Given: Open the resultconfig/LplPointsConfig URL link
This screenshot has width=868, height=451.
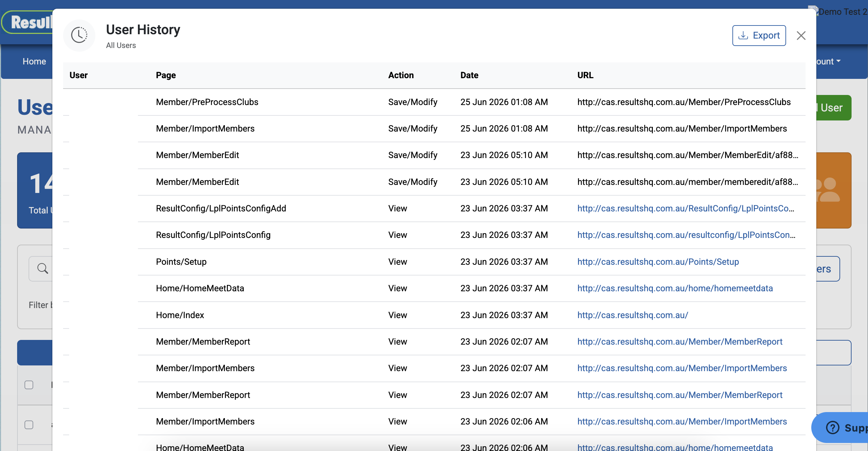Looking at the screenshot, I should click(686, 235).
